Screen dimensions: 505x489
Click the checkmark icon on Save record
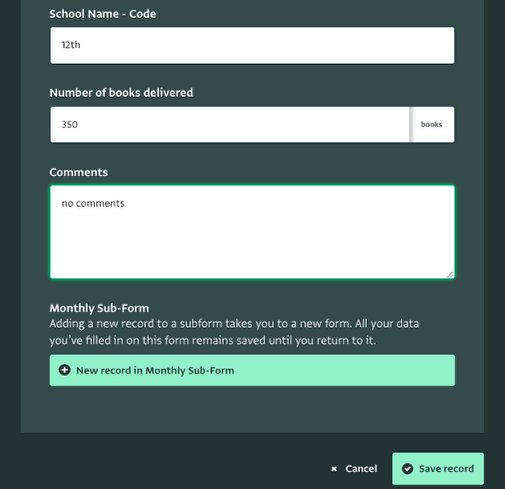pyautogui.click(x=407, y=468)
